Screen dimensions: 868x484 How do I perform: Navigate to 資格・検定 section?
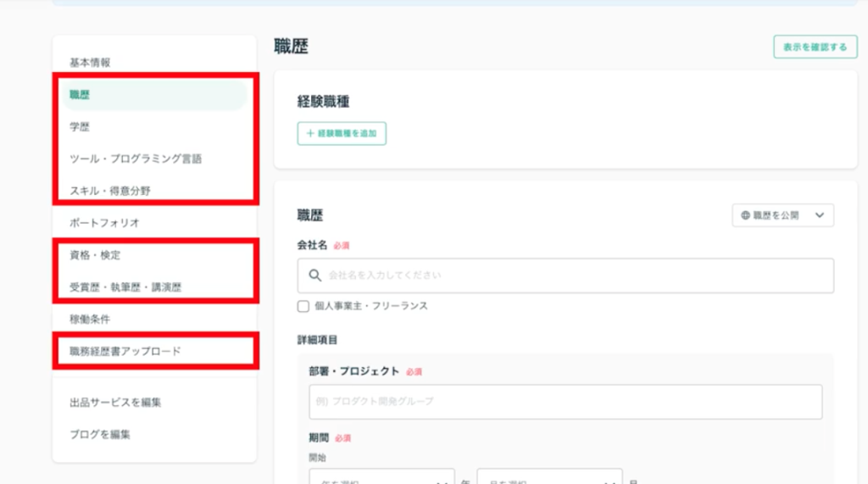pos(89,255)
